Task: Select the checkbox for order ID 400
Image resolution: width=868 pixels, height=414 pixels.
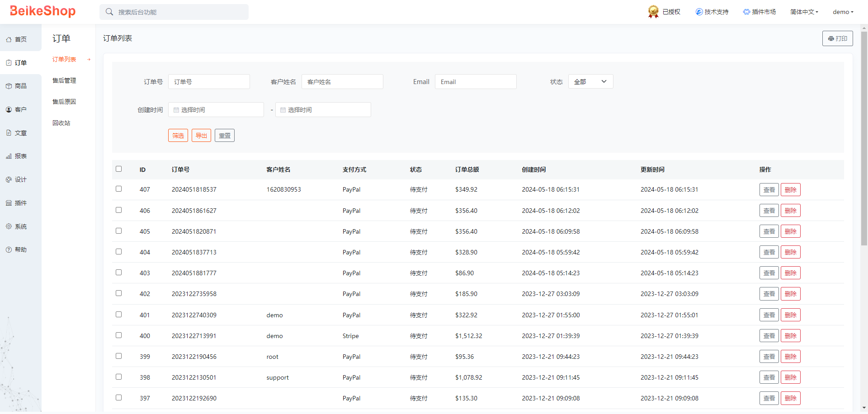Action: 119,335
